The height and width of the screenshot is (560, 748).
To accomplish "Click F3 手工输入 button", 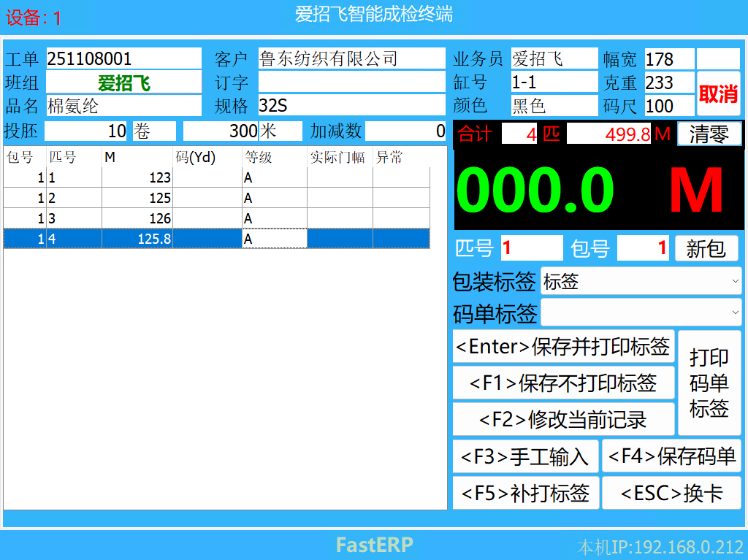I will click(x=525, y=456).
